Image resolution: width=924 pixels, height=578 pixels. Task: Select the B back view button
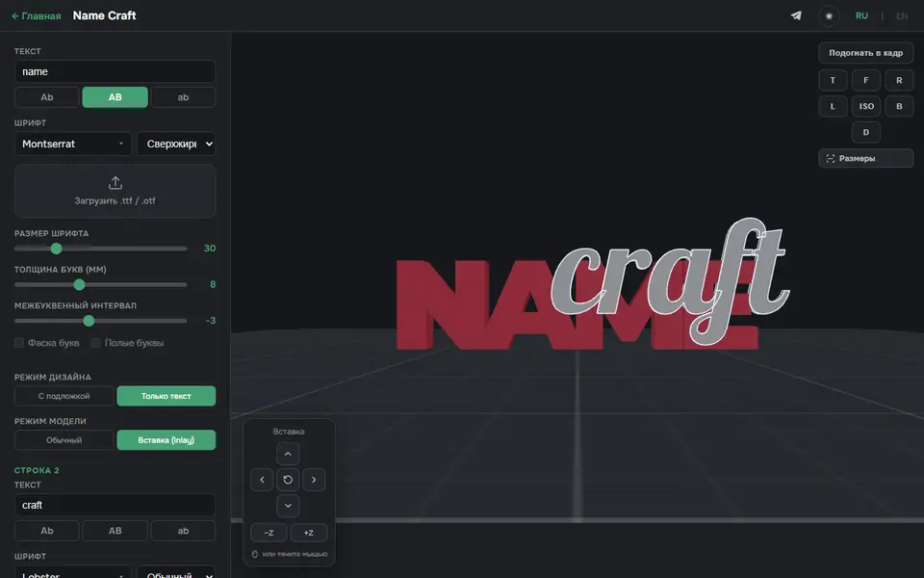899,106
